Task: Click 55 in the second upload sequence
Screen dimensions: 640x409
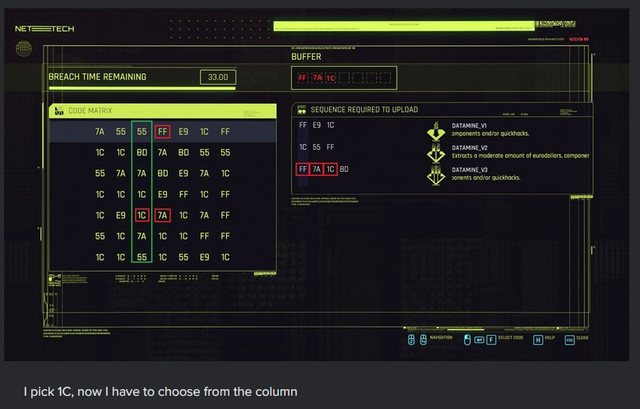Action: (x=317, y=147)
